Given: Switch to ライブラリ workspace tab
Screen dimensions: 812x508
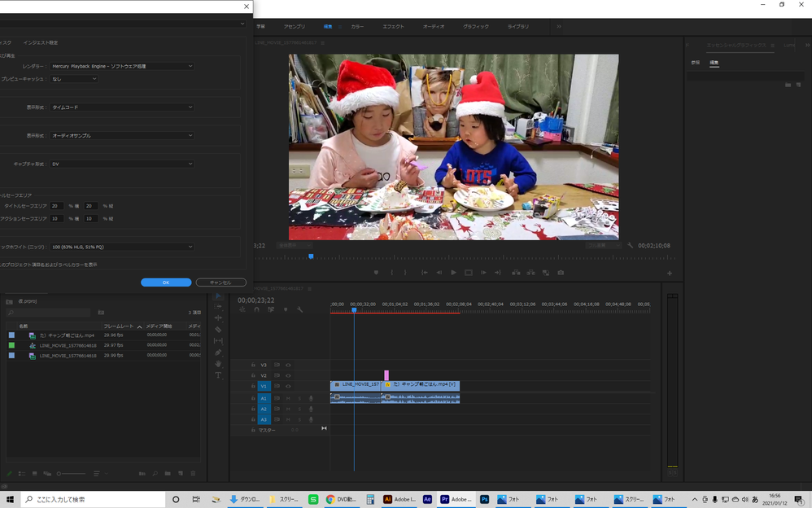Looking at the screenshot, I should (517, 26).
